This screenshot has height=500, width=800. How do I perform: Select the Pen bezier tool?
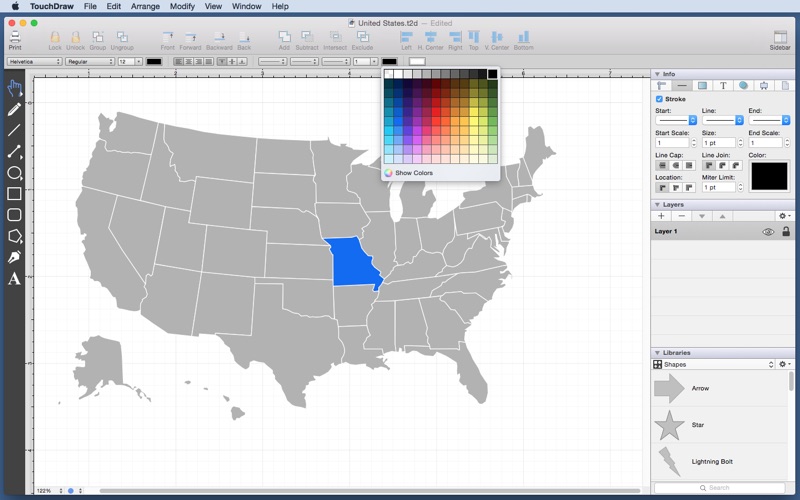tap(14, 257)
